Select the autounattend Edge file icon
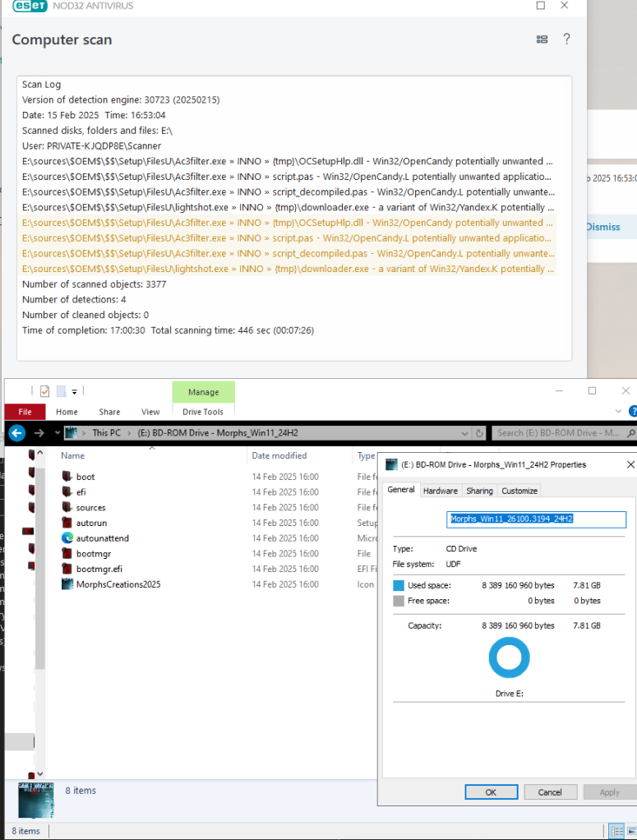637x840 pixels. [67, 538]
